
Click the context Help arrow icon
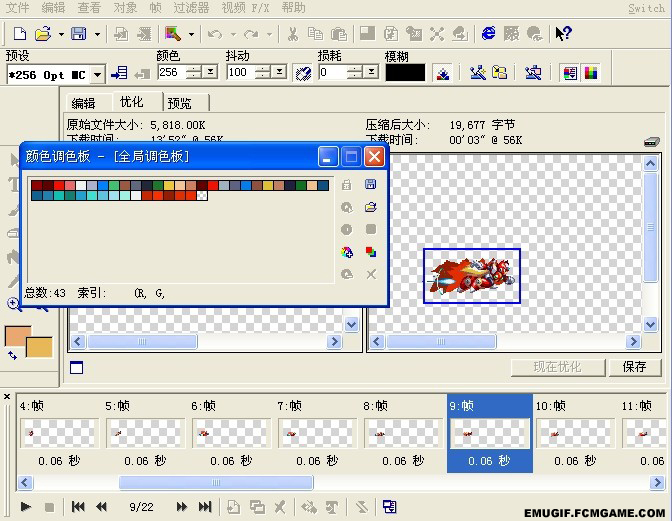coord(563,33)
